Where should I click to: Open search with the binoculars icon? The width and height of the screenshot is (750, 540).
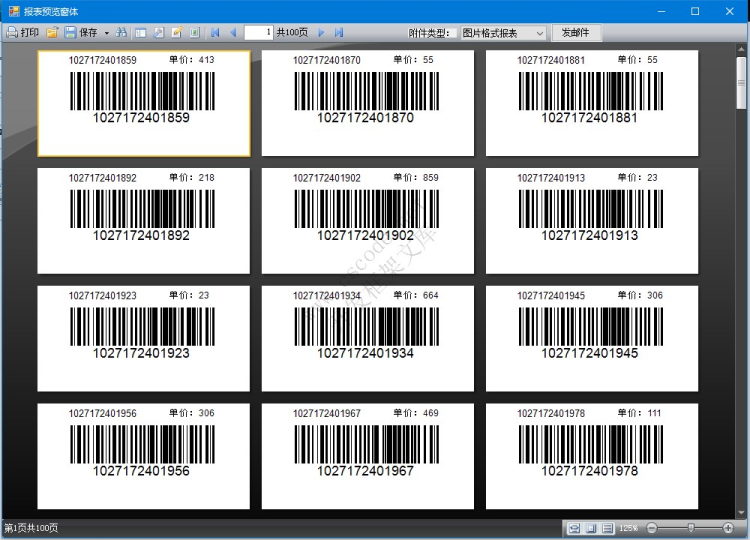(x=121, y=33)
